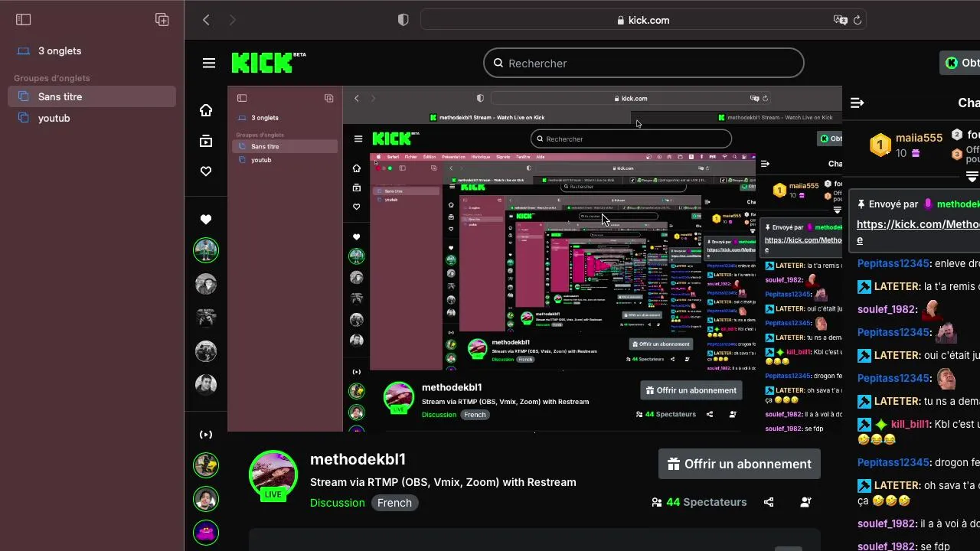Click the kick.com address bar
The height and width of the screenshot is (551, 980).
click(x=643, y=20)
